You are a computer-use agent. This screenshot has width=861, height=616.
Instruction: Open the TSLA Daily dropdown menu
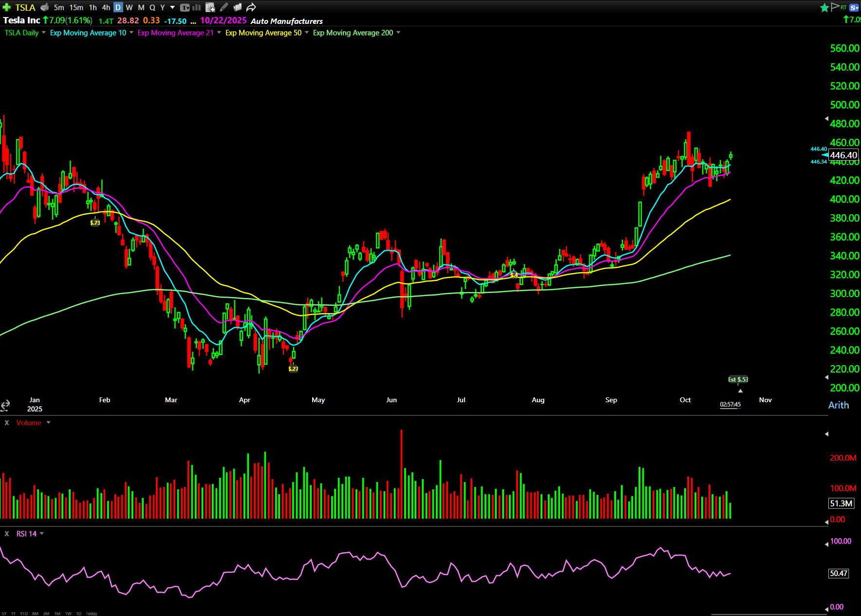44,33
